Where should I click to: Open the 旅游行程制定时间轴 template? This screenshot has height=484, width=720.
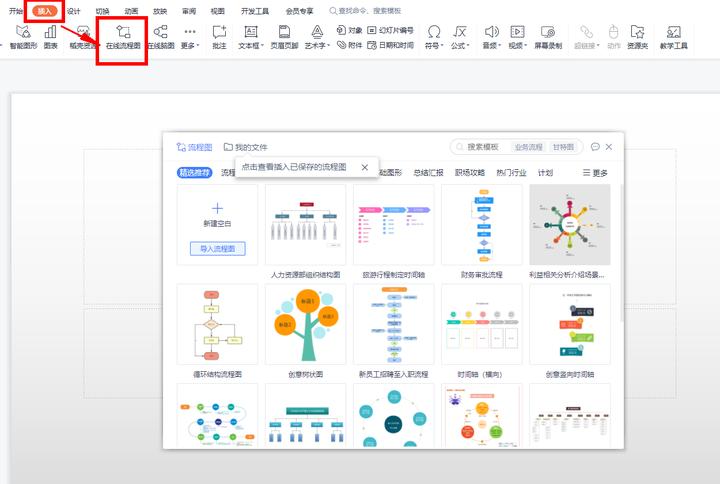[x=394, y=225]
